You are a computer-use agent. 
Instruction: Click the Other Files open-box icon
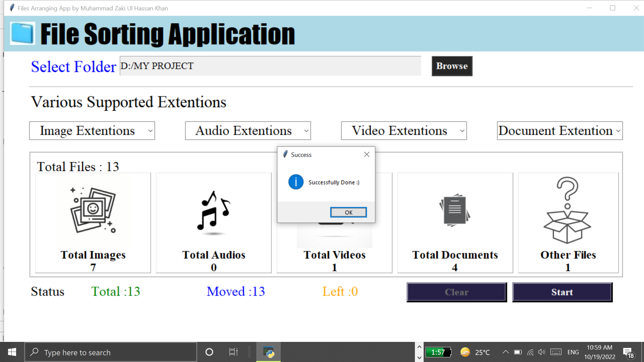(x=568, y=211)
